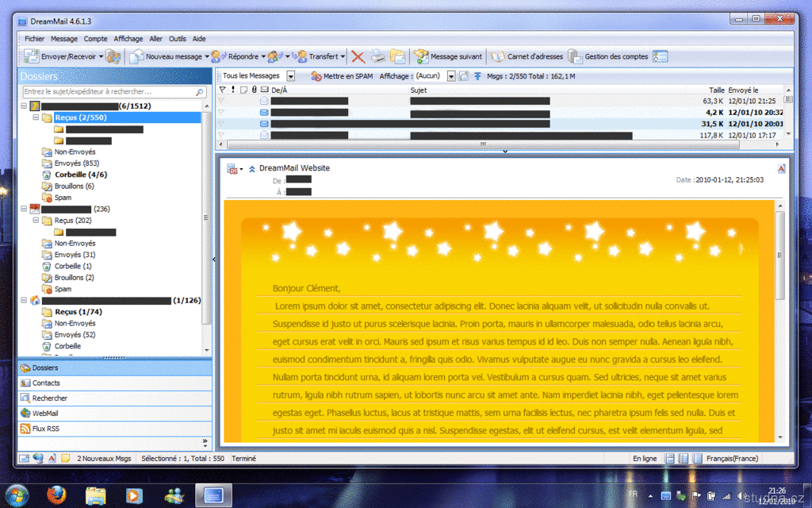The width and height of the screenshot is (812, 508).
Task: Delete message with the red X icon
Action: [x=358, y=56]
